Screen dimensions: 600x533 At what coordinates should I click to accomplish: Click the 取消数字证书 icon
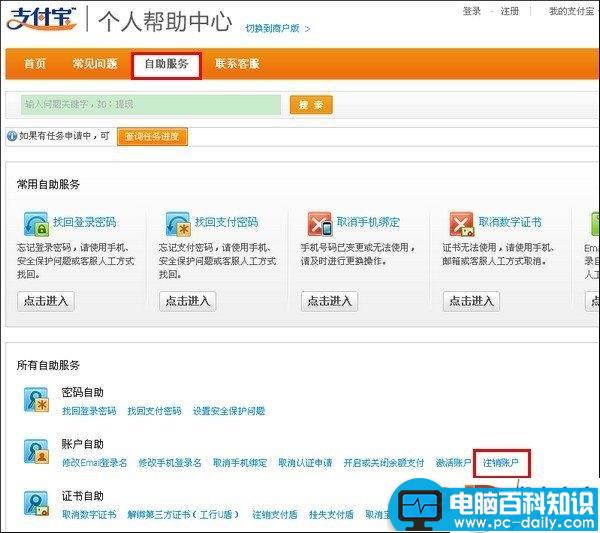tap(461, 224)
